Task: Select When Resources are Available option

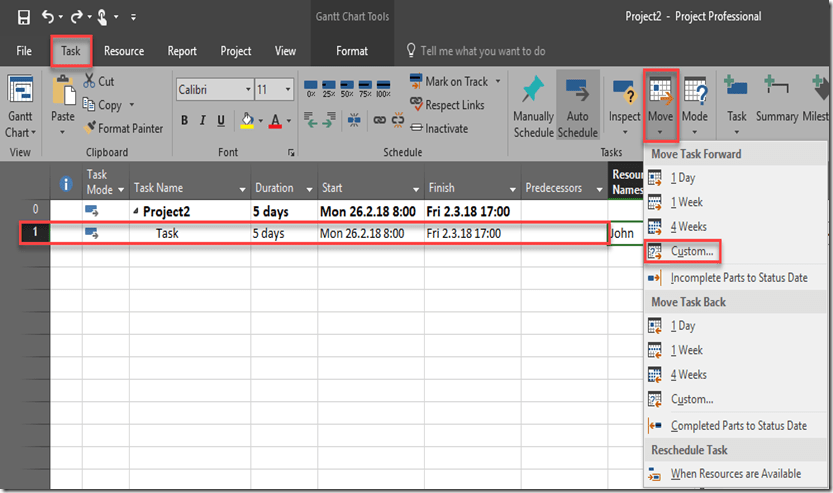Action: tap(735, 474)
